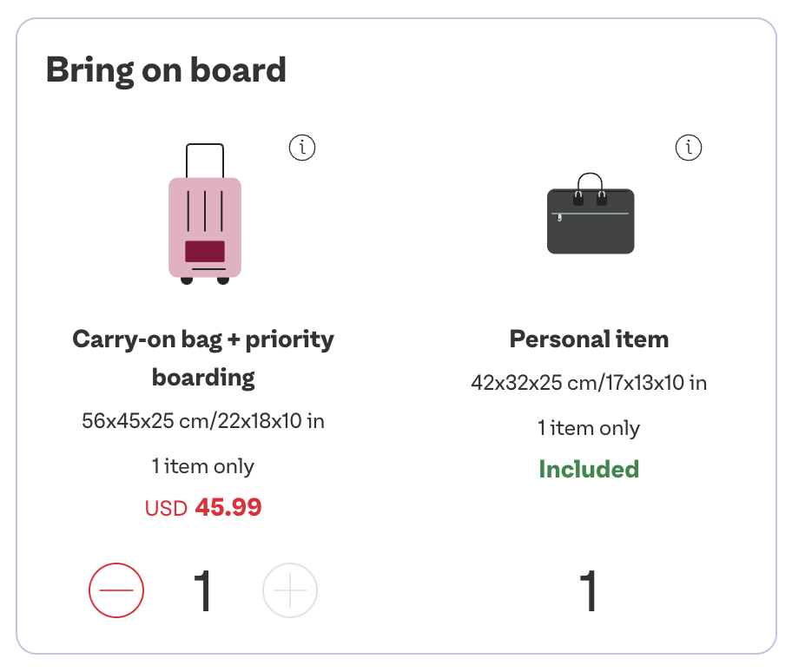The height and width of the screenshot is (672, 792).
Task: Increase carry-on bag quantity with plus button
Action: tap(290, 590)
